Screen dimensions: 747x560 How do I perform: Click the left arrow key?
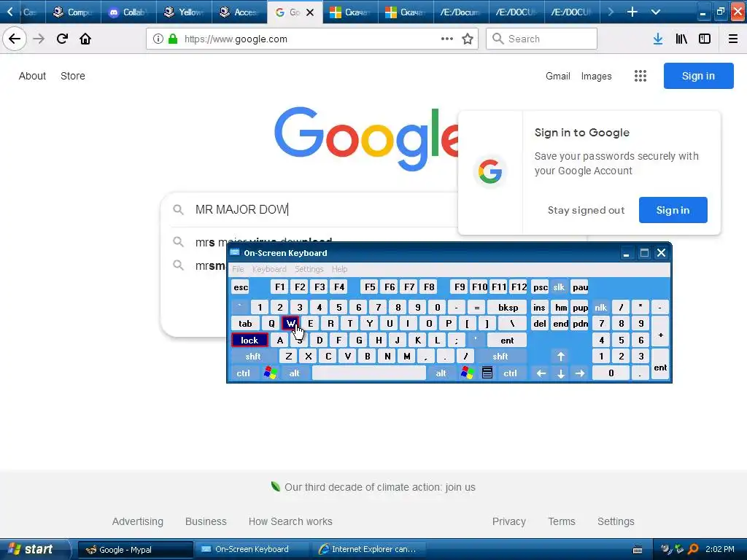(x=541, y=373)
